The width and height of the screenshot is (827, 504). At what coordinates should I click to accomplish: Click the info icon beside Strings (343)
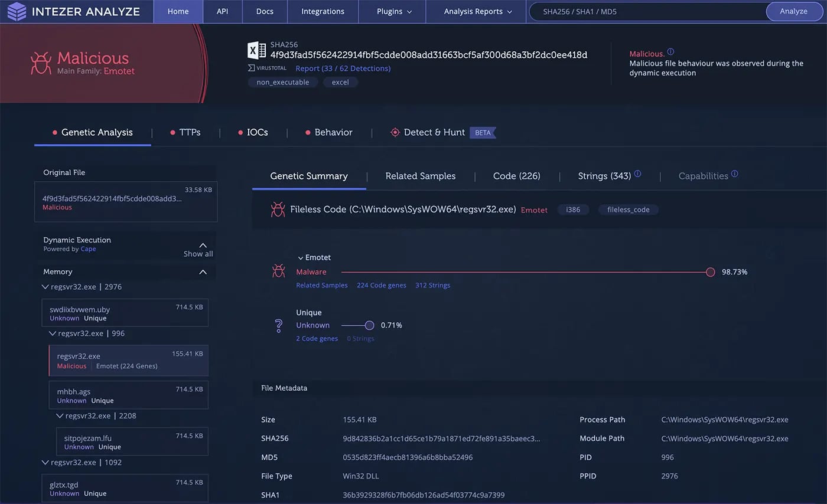pyautogui.click(x=637, y=174)
